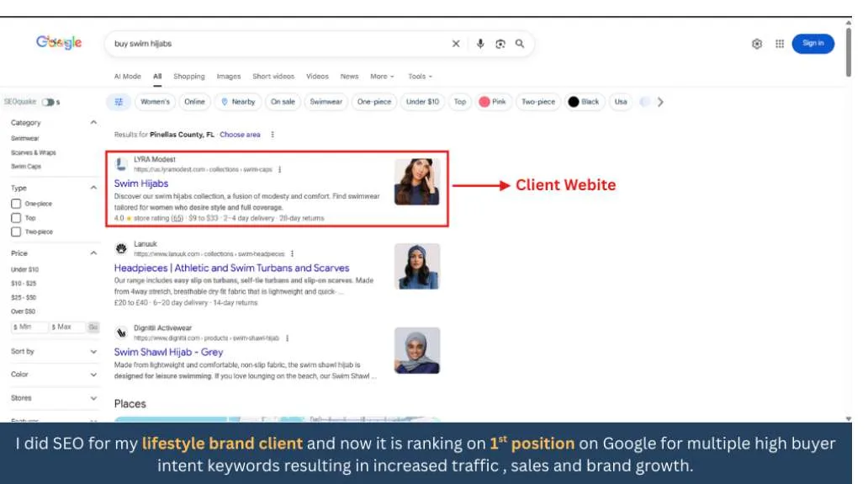Click the $ Min price field
Image resolution: width=868 pixels, height=484 pixels.
click(x=29, y=327)
